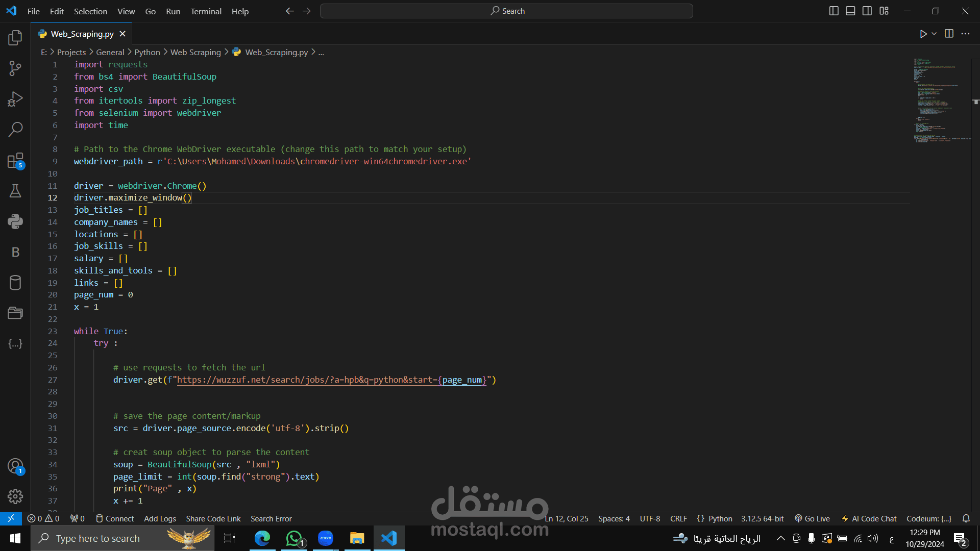This screenshot has height=551, width=980.
Task: Open the Manage gear settings
Action: point(15,496)
